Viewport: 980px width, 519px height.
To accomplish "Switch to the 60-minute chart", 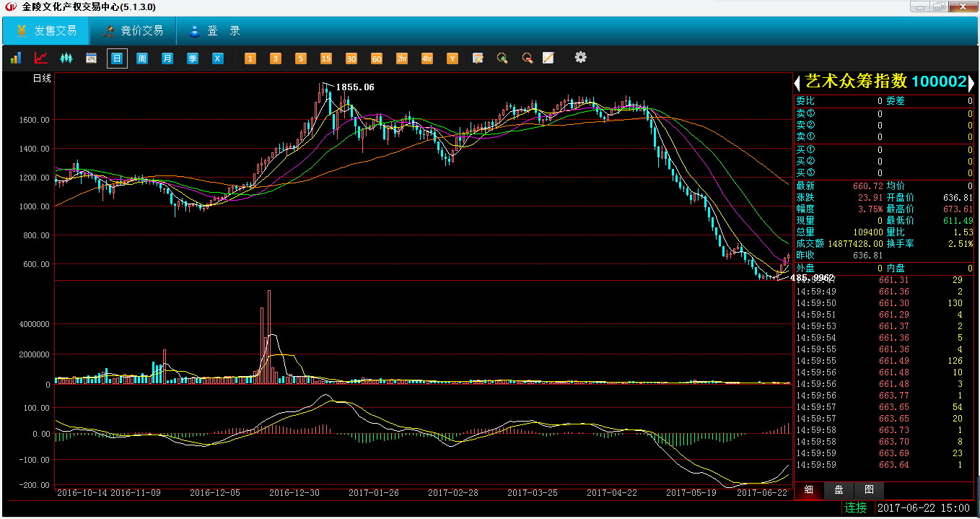I will pyautogui.click(x=377, y=58).
